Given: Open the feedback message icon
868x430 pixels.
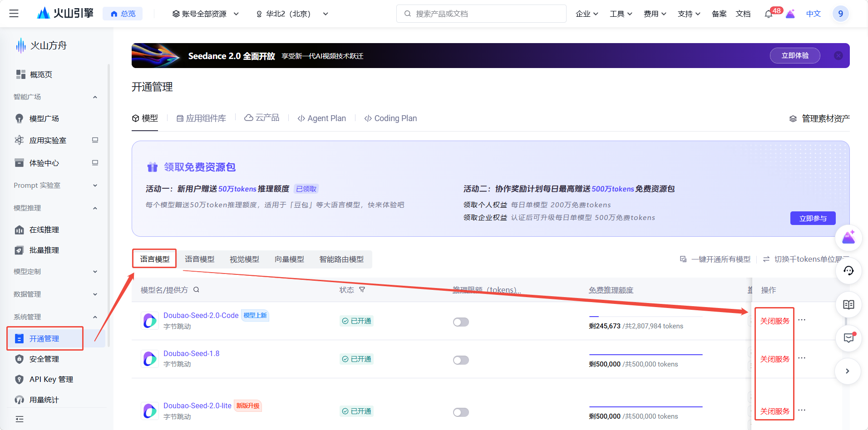Looking at the screenshot, I should coord(848,338).
